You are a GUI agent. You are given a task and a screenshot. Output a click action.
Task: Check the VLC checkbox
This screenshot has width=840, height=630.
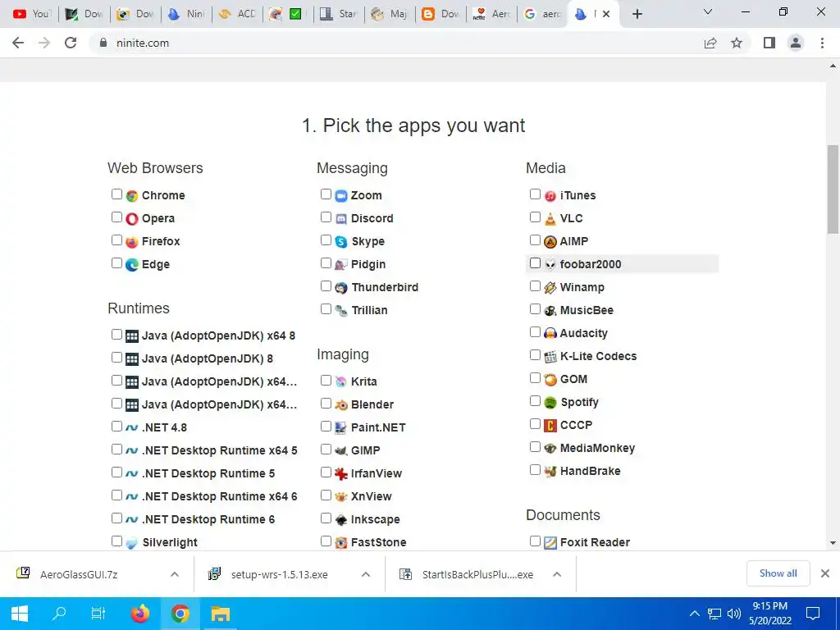[x=535, y=217]
